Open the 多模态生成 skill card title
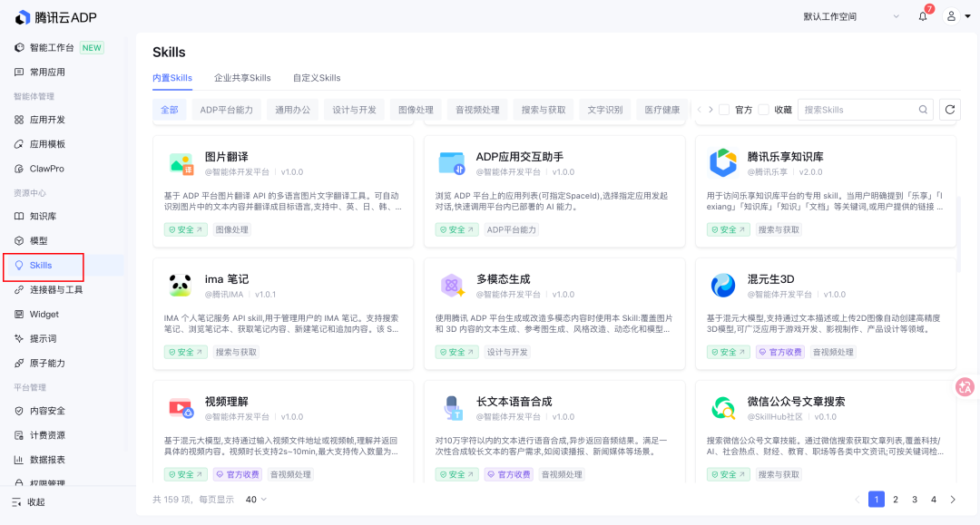Image resolution: width=980 pixels, height=525 pixels. (503, 279)
